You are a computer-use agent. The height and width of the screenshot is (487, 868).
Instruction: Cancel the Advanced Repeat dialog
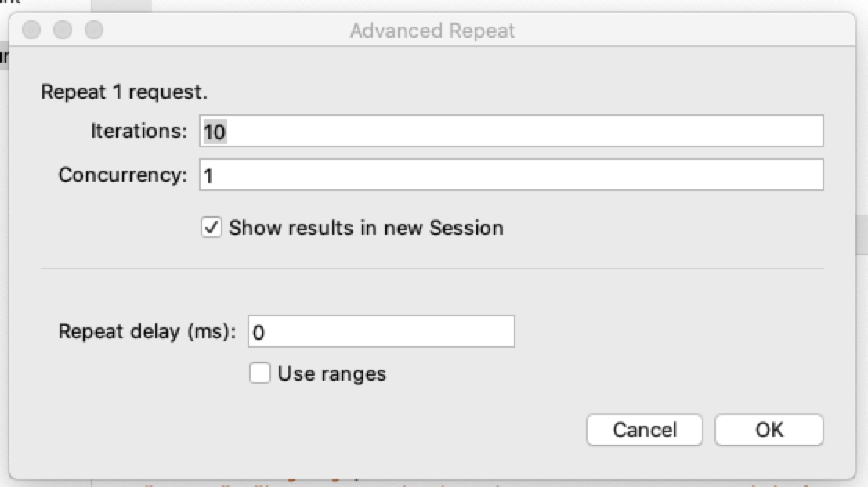pyautogui.click(x=645, y=429)
